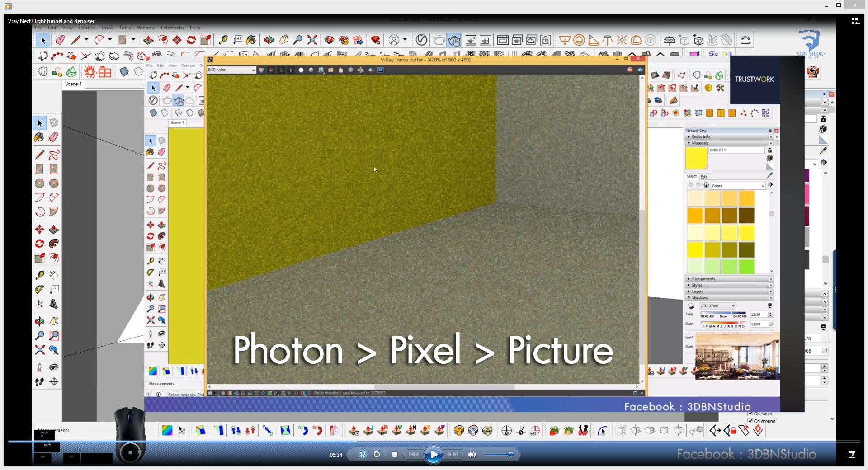Click the Pencil Line tool in main toolbar

pyautogui.click(x=75, y=40)
